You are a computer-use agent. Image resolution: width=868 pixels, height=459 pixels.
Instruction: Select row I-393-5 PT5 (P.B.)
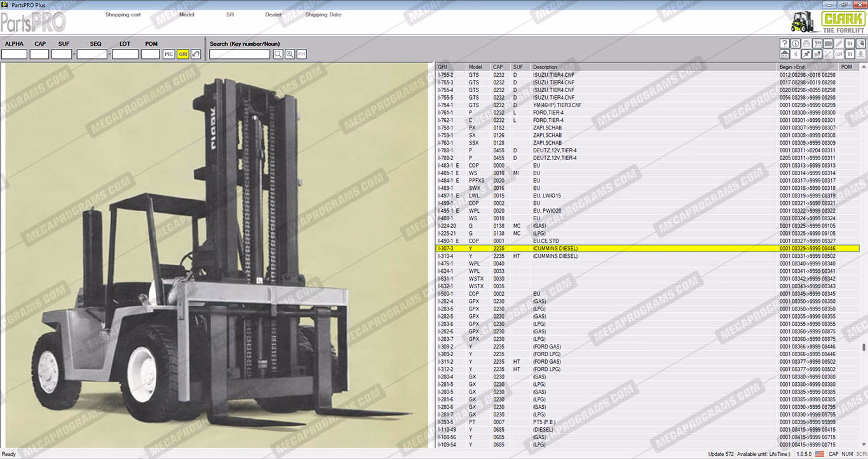(648, 422)
